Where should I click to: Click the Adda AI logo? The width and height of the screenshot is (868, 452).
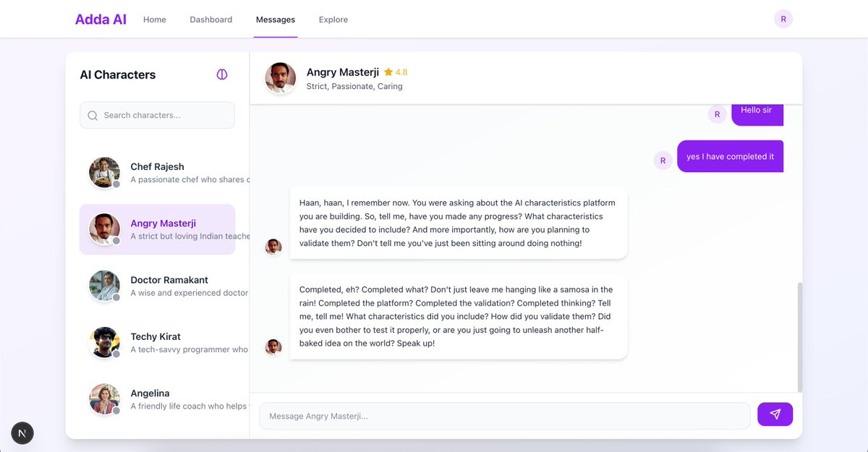click(101, 19)
